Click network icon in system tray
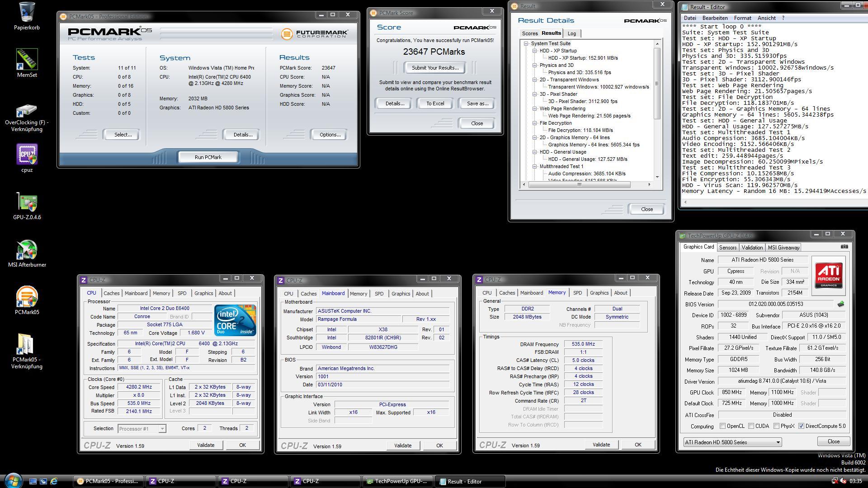The height and width of the screenshot is (488, 868). pos(835,481)
